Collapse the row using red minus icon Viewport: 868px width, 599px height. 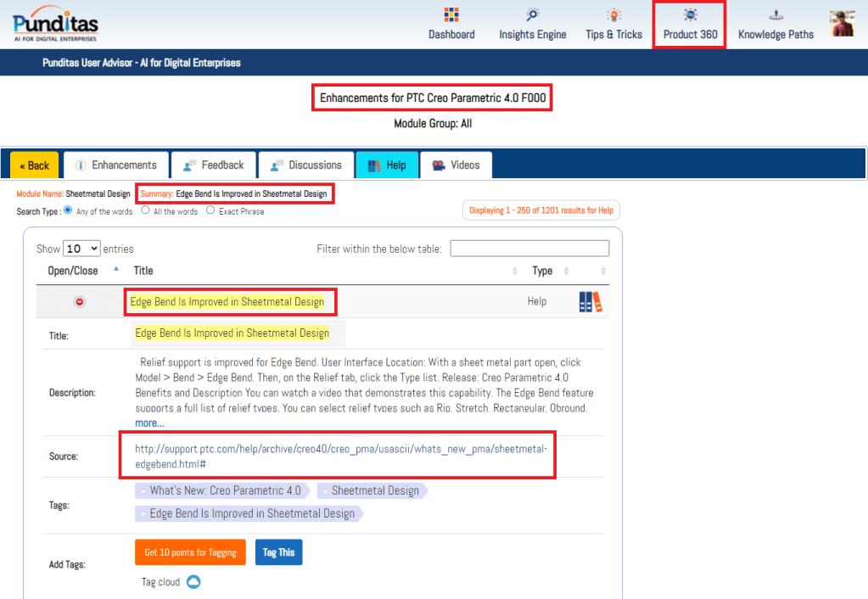(80, 301)
